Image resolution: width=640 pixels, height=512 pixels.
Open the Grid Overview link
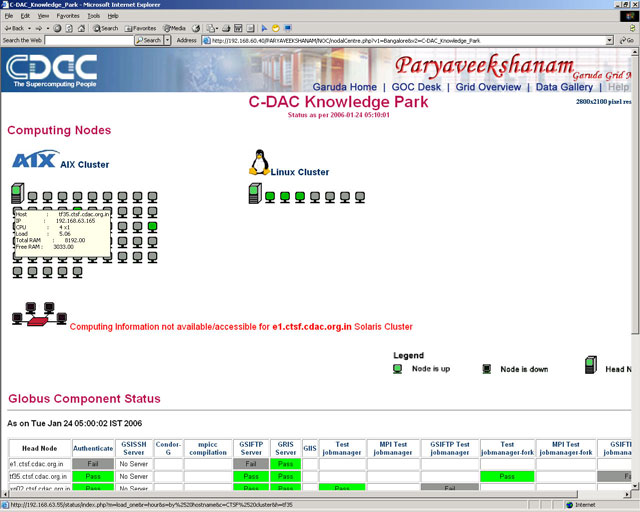(488, 87)
